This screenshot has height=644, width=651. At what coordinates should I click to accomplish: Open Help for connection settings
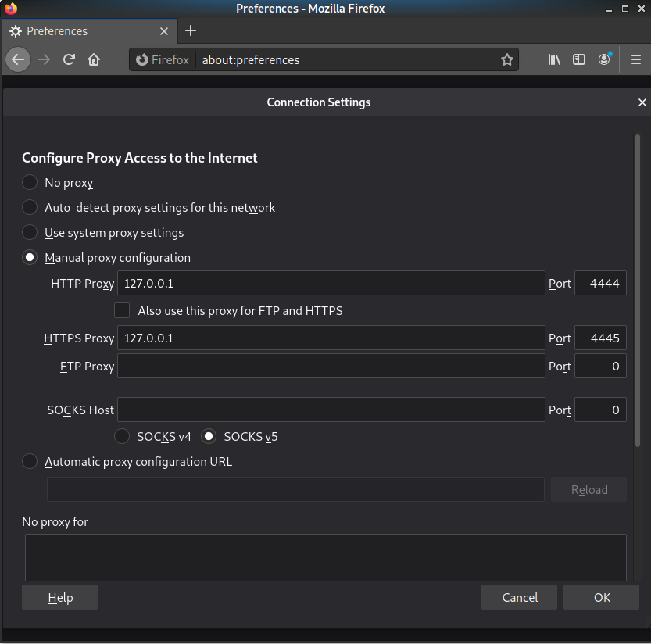pyautogui.click(x=59, y=597)
